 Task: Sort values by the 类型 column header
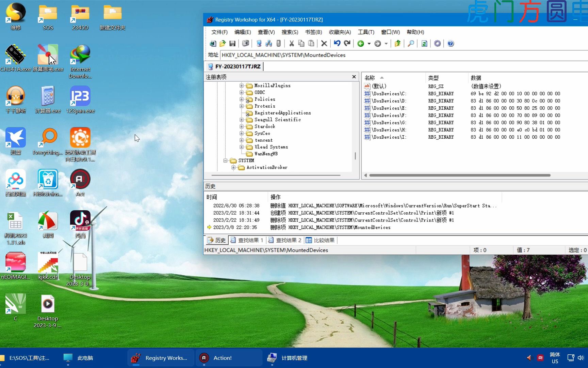click(446, 78)
